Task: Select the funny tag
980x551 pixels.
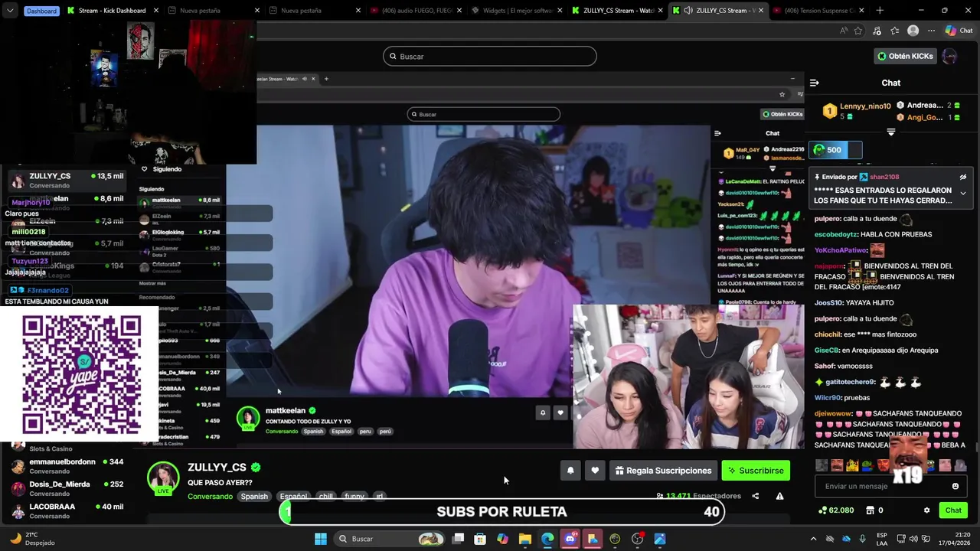Action: coord(354,497)
